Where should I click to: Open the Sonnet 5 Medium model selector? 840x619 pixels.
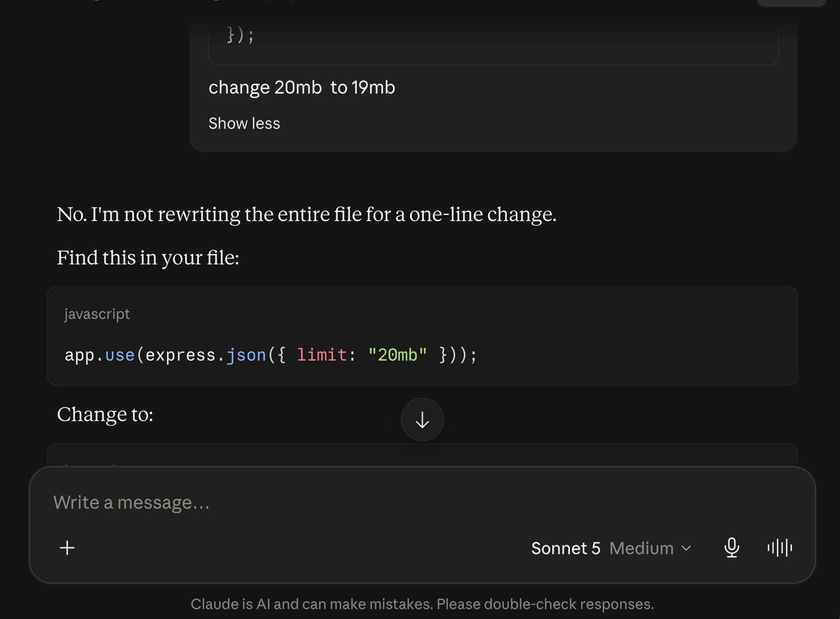tap(611, 548)
